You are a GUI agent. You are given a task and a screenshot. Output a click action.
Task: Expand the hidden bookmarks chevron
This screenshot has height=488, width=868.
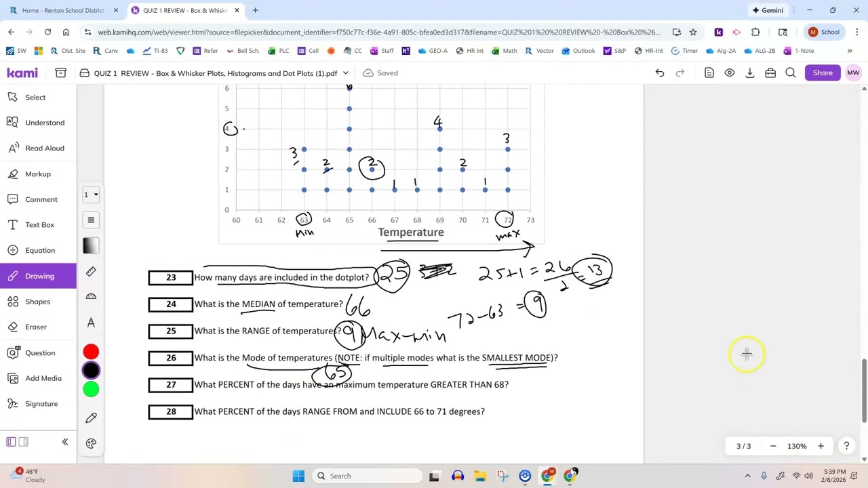pyautogui.click(x=850, y=51)
